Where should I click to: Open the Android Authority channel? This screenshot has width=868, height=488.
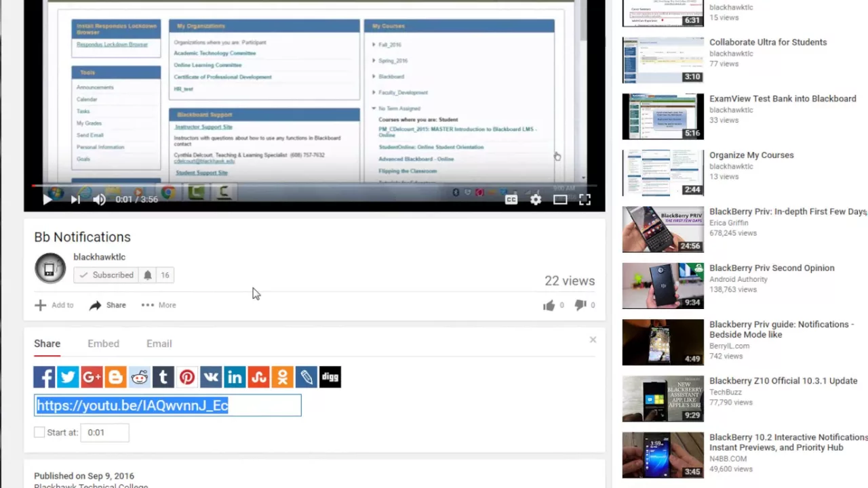739,279
